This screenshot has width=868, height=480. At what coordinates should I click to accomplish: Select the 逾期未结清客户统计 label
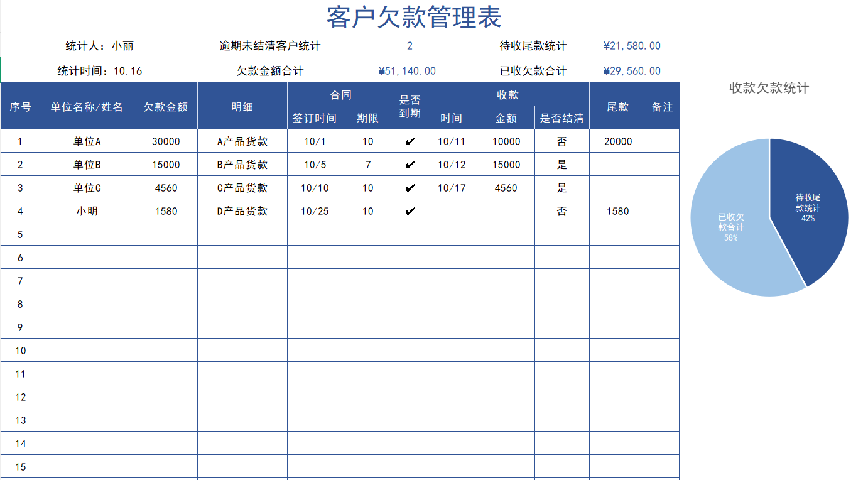pyautogui.click(x=270, y=46)
